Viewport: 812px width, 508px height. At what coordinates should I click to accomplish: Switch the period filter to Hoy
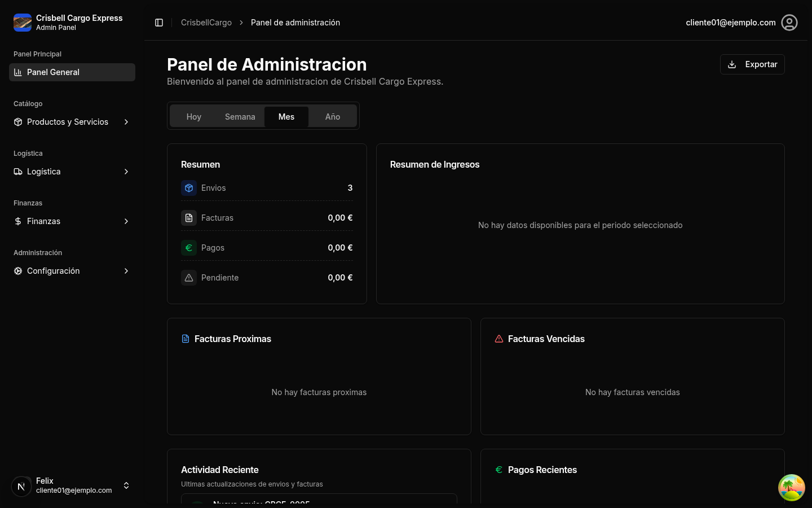coord(193,117)
